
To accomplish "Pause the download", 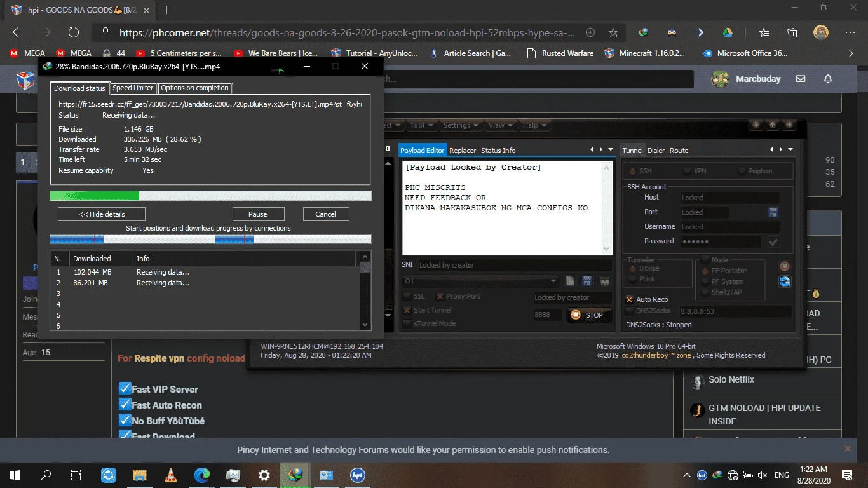I will (x=258, y=214).
